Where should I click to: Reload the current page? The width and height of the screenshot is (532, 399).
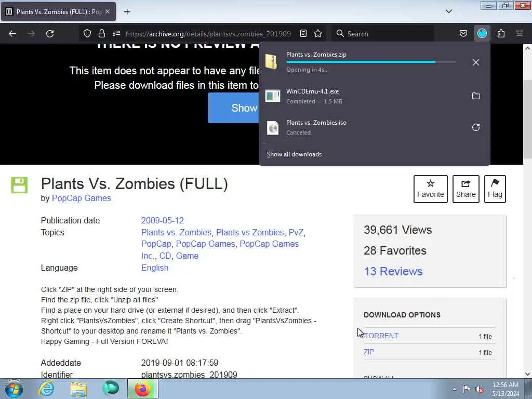50,34
